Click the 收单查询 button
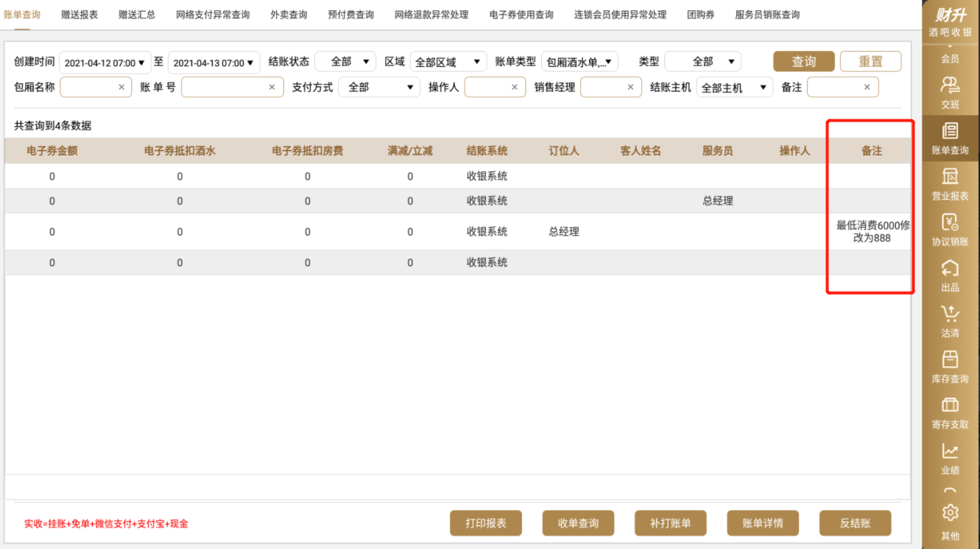Image resolution: width=980 pixels, height=549 pixels. (x=578, y=523)
